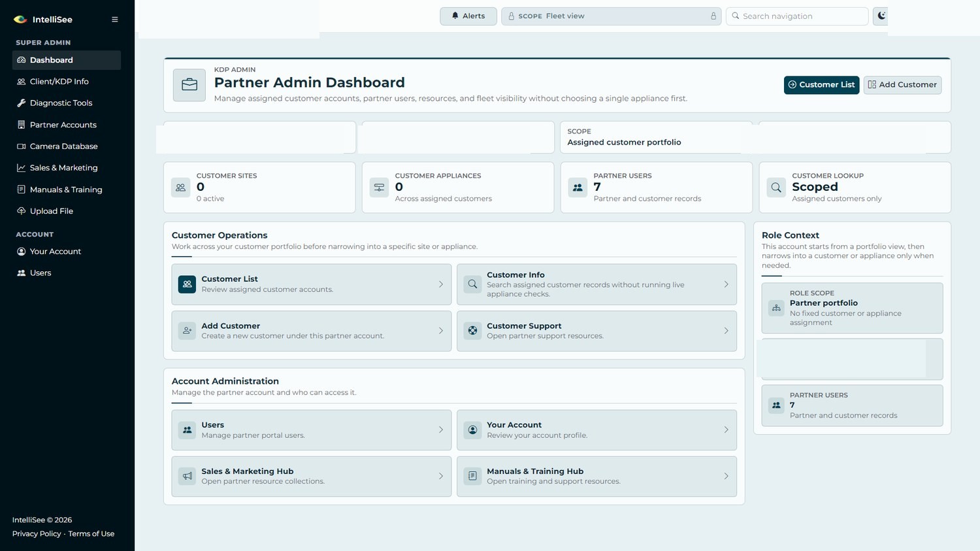Open the Sales & Marketing Hub chevron

pyautogui.click(x=441, y=476)
